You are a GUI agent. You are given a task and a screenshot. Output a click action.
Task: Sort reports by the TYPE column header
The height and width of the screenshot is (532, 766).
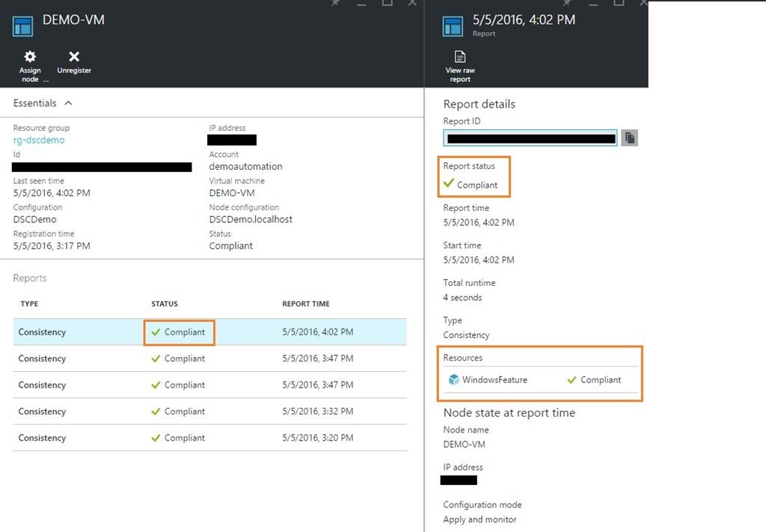[x=29, y=304]
